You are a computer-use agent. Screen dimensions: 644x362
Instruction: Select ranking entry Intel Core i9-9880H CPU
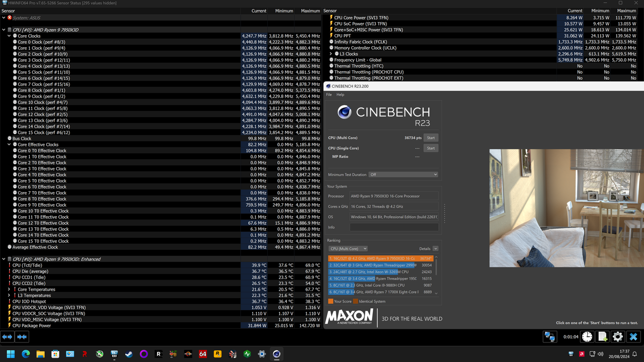[x=381, y=285]
